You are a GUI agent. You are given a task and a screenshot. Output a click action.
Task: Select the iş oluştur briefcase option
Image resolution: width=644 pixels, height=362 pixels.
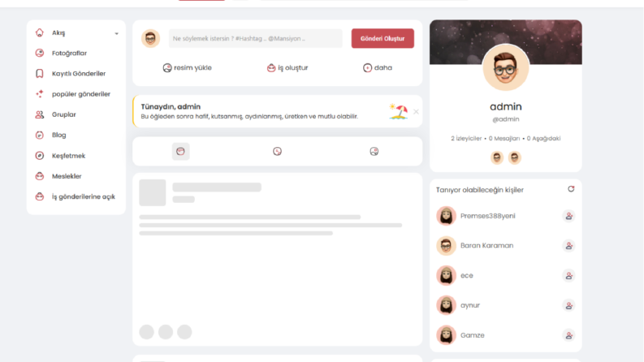tap(271, 67)
